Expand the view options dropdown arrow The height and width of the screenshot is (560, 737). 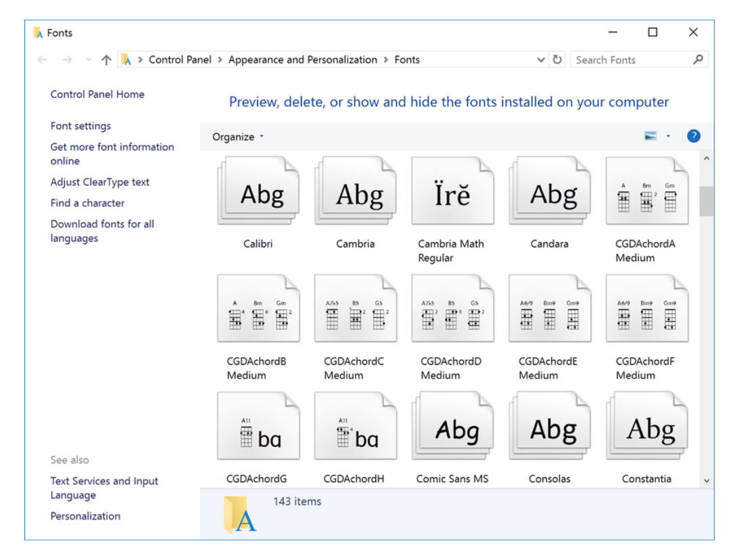[668, 137]
